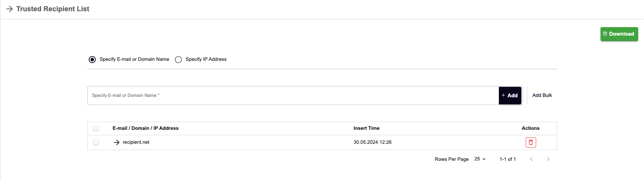Click the green Download button

click(619, 34)
